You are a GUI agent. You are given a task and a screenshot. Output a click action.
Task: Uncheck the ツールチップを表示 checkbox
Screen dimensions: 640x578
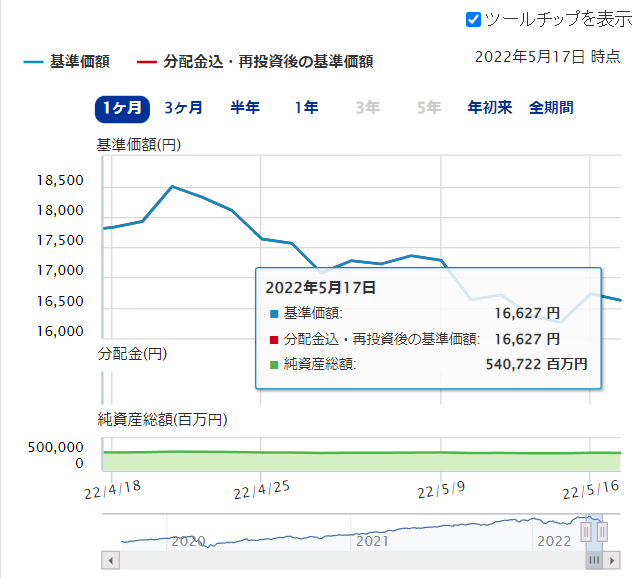click(474, 19)
